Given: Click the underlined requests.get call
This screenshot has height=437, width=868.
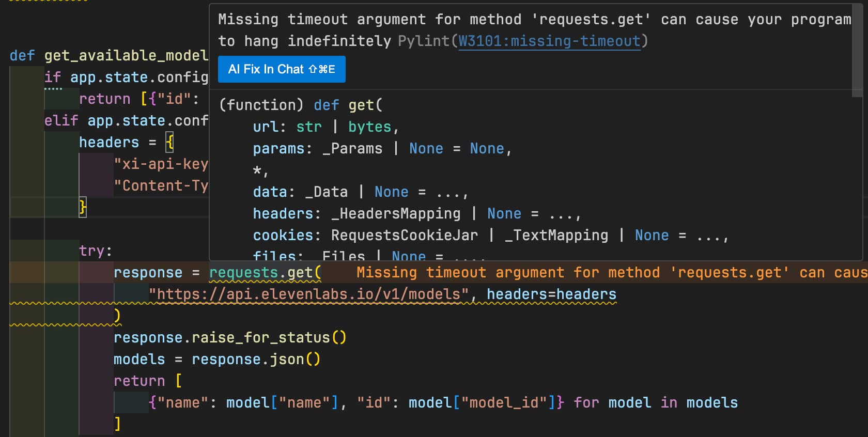Looking at the screenshot, I should [265, 272].
